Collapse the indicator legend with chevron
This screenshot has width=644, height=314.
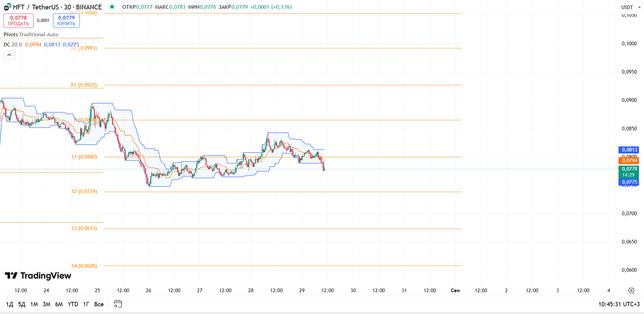(9, 55)
